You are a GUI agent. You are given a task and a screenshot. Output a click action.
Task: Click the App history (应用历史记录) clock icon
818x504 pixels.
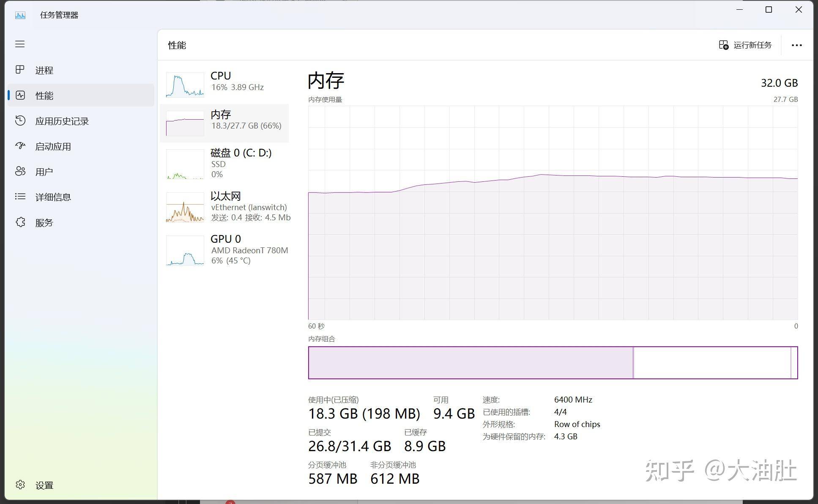click(20, 121)
